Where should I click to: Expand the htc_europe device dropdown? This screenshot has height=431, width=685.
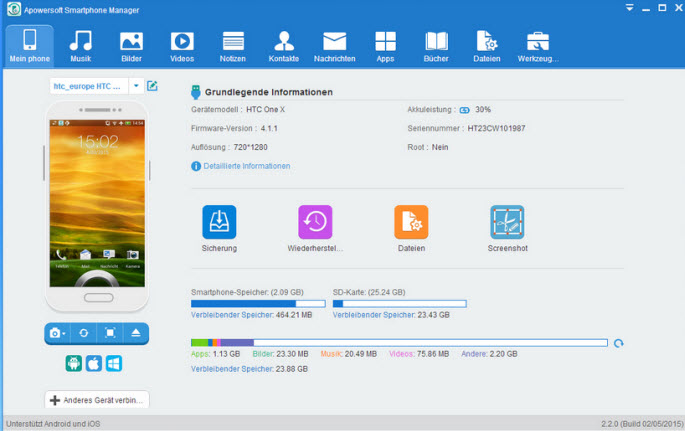(x=136, y=86)
